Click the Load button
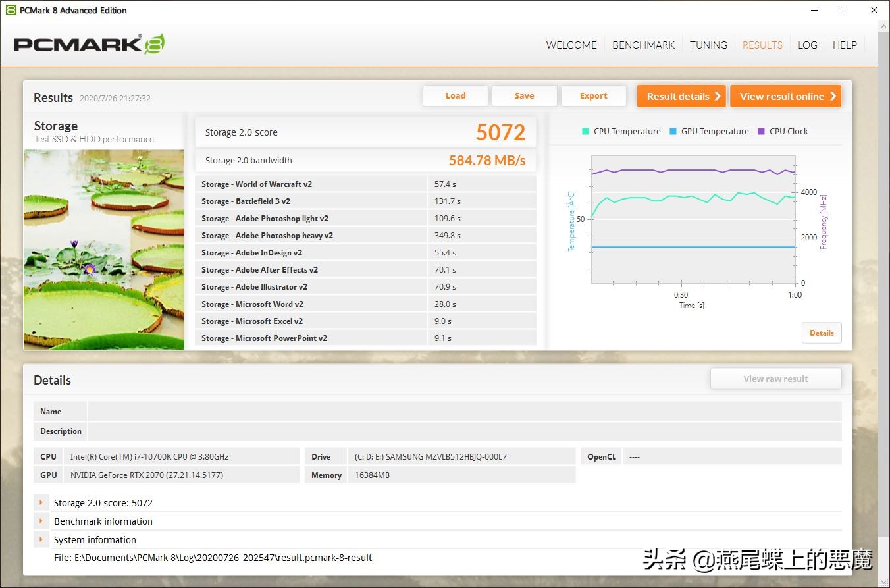 pos(455,95)
